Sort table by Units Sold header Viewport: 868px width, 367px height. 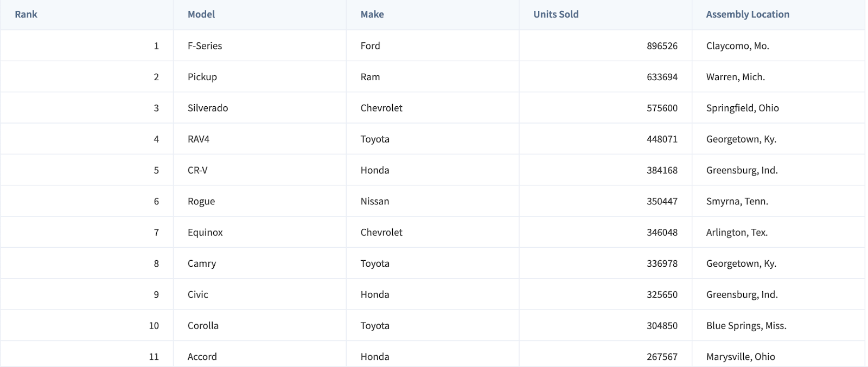[556, 15]
